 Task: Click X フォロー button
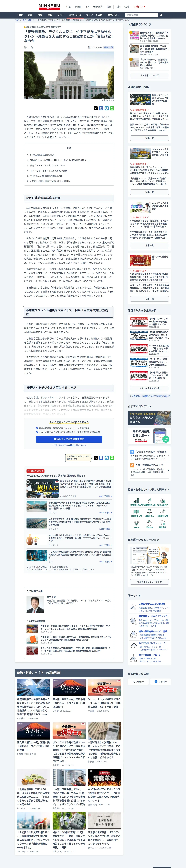(x=138, y=681)
